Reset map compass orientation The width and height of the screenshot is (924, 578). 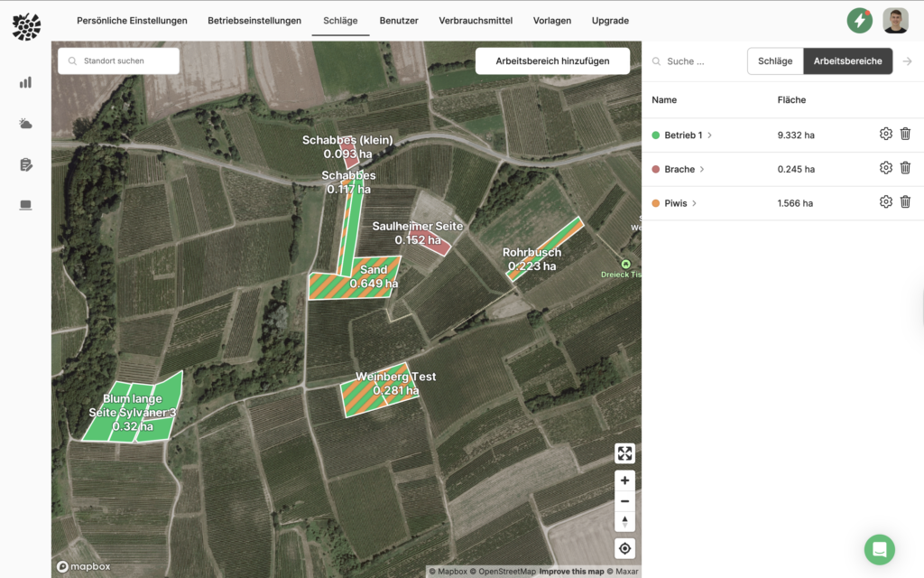tap(624, 521)
